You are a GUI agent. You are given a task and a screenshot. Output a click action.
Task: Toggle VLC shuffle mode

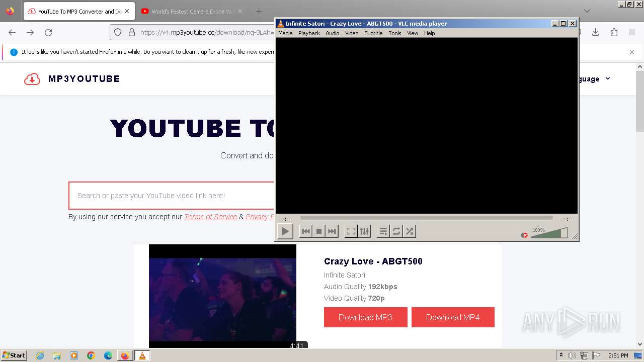(410, 231)
